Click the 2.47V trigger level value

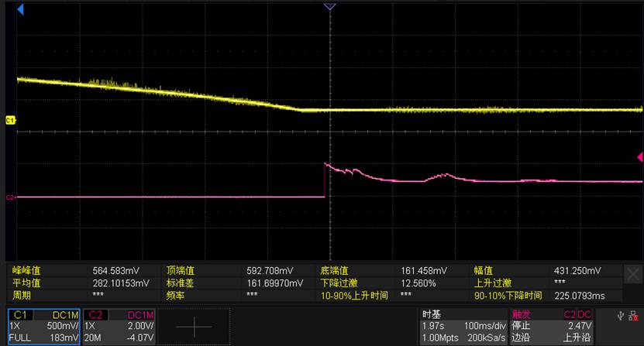[580, 326]
